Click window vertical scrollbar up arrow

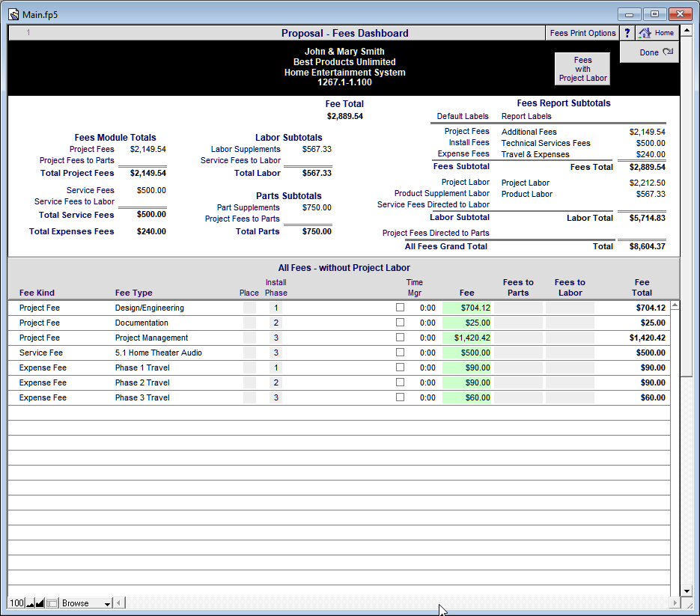tap(687, 31)
